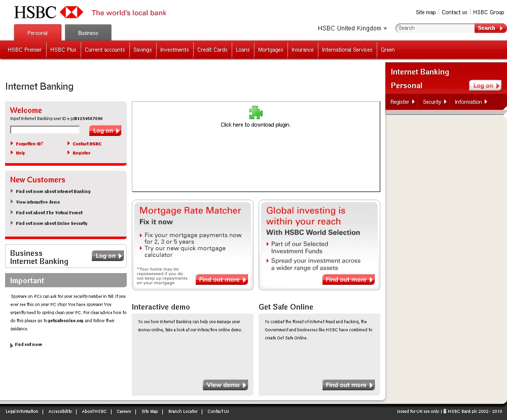Screen dimensions: 507x420
Task: Open Careers in the footer
Action: [124, 411]
